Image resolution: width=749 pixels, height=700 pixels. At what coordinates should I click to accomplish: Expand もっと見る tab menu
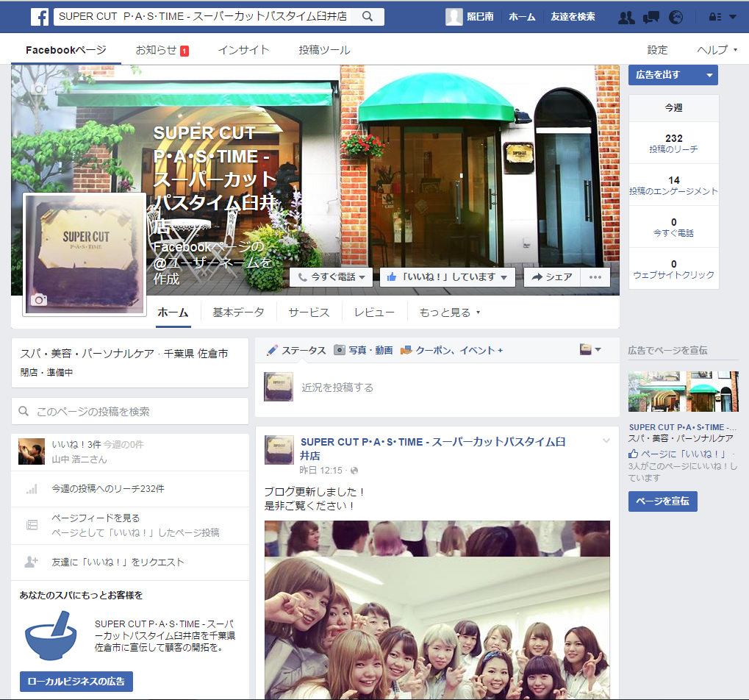[x=450, y=312]
